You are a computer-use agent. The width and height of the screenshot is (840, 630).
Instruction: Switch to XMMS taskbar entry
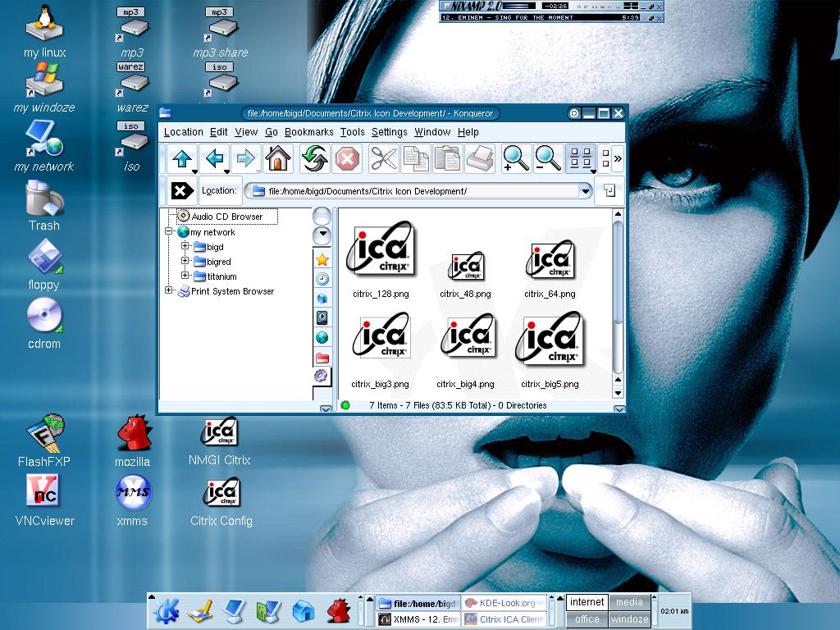(x=418, y=619)
